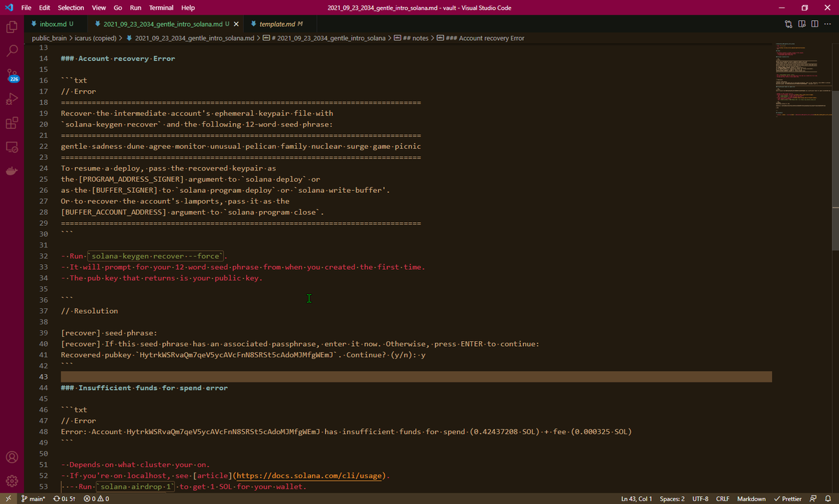Viewport: 839px width, 504px height.
Task: Open the Manage gear menu
Action: pyautogui.click(x=12, y=481)
